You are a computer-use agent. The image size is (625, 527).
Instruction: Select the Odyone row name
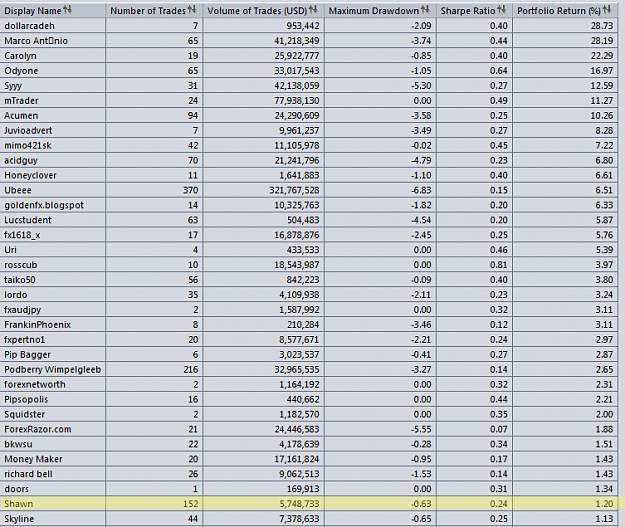21,71
